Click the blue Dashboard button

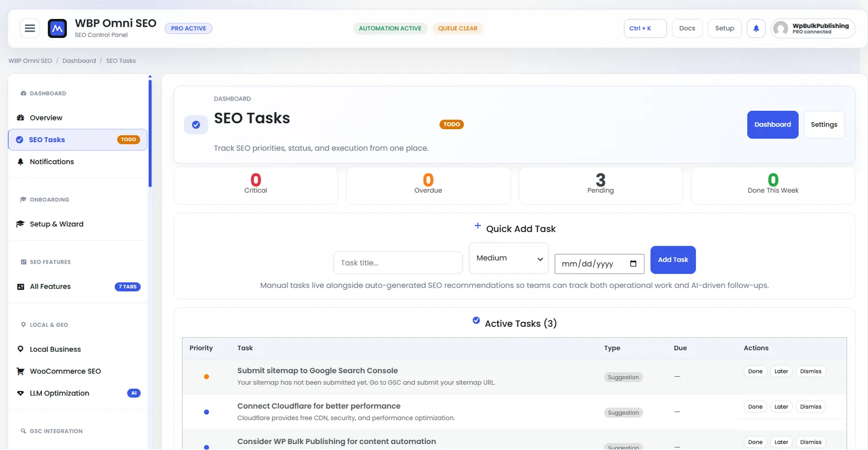[x=773, y=125]
